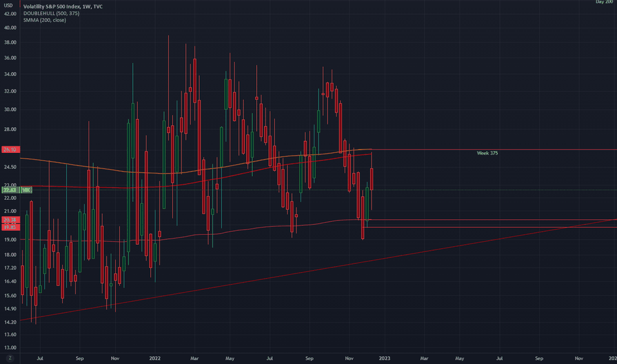Click the 28.00 price axis label
The width and height of the screenshot is (617, 364).
point(10,129)
